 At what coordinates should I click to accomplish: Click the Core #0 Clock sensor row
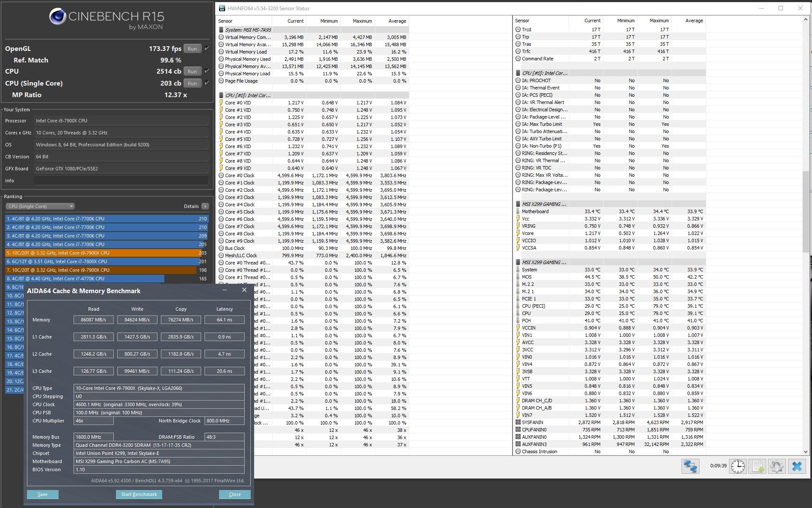pos(313,175)
